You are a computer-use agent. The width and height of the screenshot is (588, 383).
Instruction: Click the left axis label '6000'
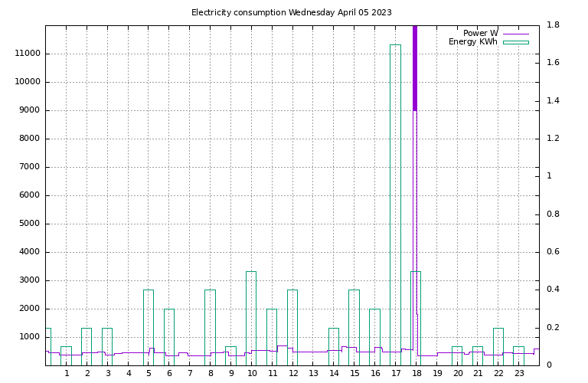tap(29, 195)
